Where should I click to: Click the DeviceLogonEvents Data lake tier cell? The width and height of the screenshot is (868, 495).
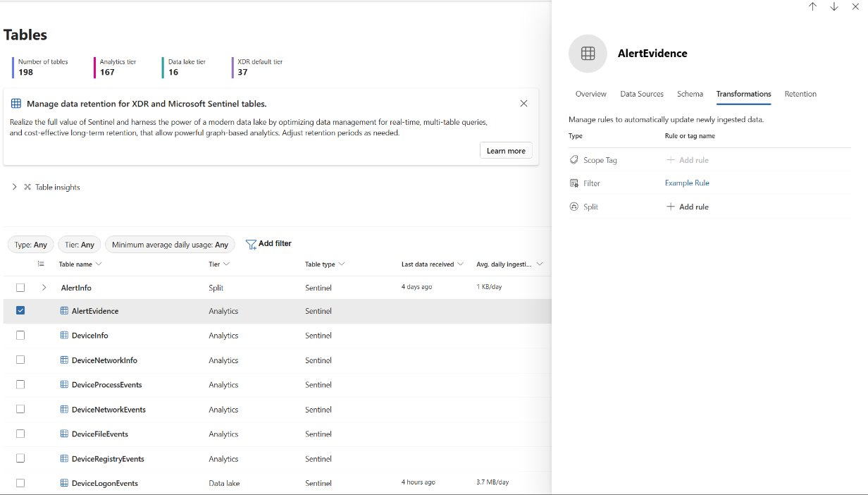(x=225, y=484)
